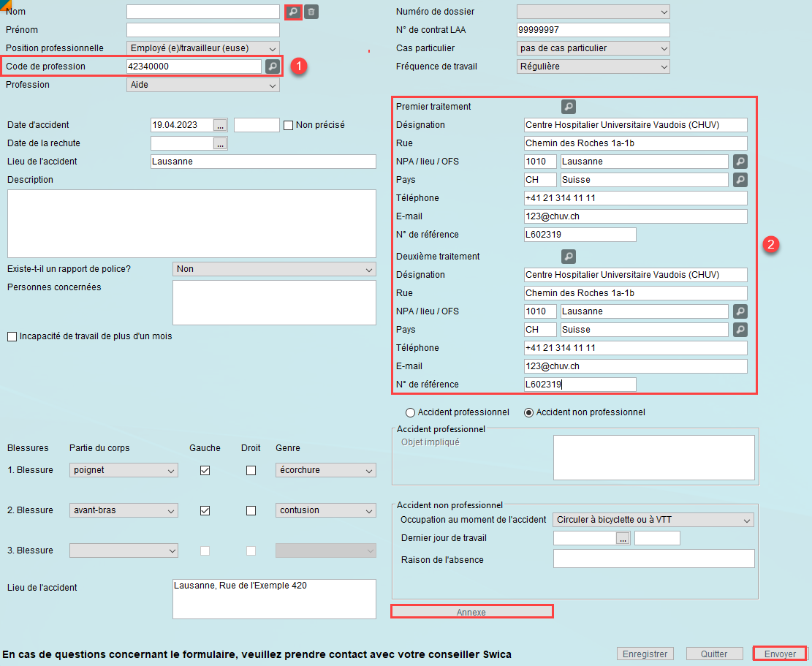812x666 pixels.
Task: Uncheck Gauche for 1. Blessure poignet
Action: point(205,471)
